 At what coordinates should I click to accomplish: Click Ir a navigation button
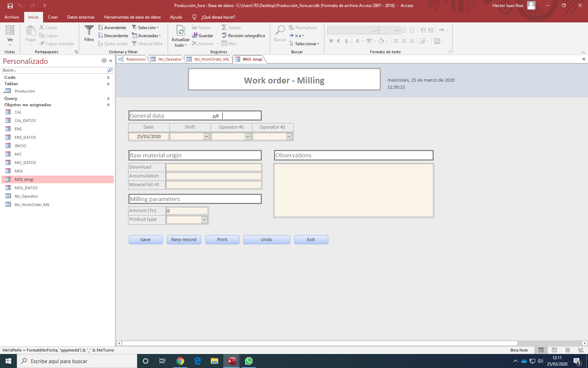297,35
